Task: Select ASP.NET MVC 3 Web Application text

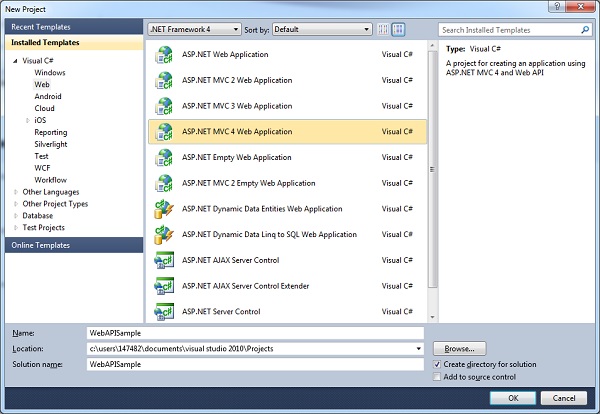Action: click(237, 106)
